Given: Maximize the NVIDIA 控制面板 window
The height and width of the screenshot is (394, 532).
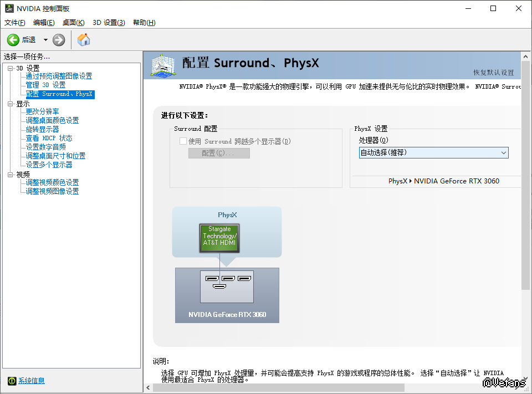Looking at the screenshot, I should [493, 8].
